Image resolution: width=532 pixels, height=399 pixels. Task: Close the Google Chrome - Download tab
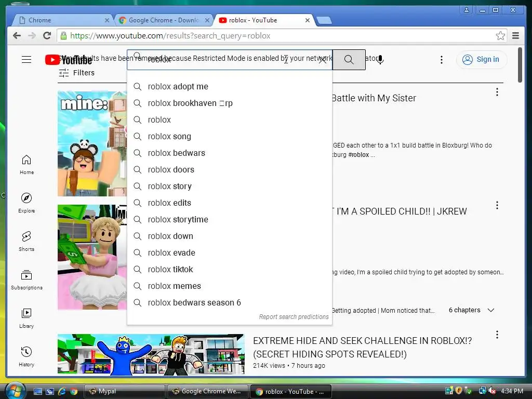coord(207,20)
